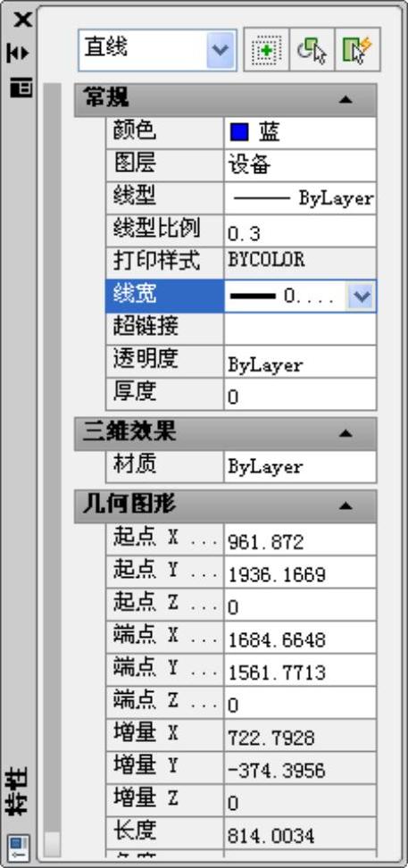Close the Properties palette with X
Screen dimensions: 408x868
click(21, 21)
